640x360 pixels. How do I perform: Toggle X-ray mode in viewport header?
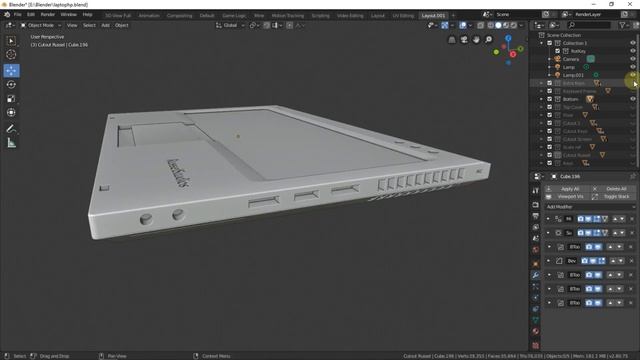pos(480,25)
